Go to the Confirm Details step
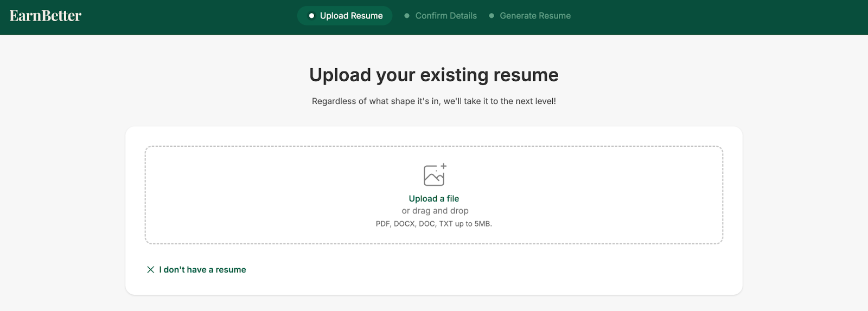 tap(446, 16)
